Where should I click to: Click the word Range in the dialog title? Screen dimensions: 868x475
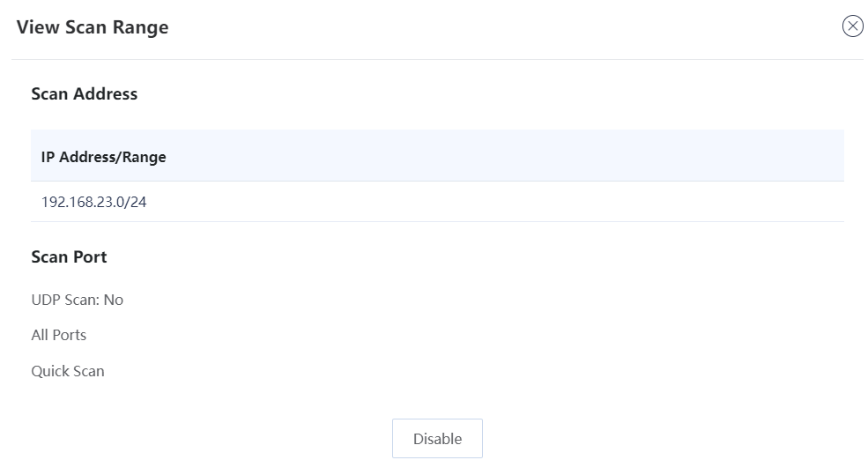point(141,27)
